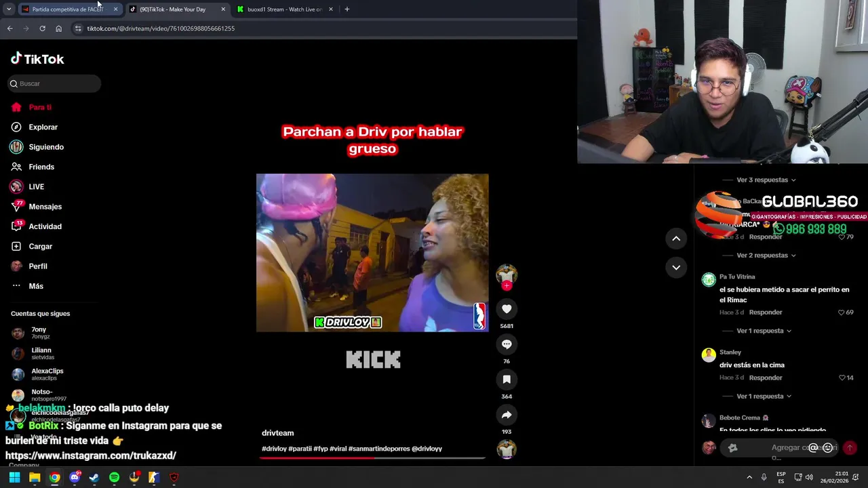Go back in browser
The image size is (868, 488).
pos(9,28)
